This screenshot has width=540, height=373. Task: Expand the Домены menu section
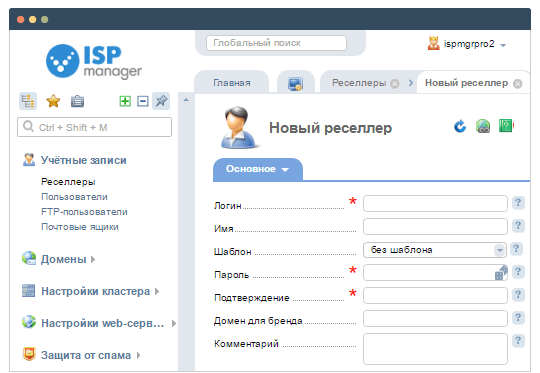(93, 259)
